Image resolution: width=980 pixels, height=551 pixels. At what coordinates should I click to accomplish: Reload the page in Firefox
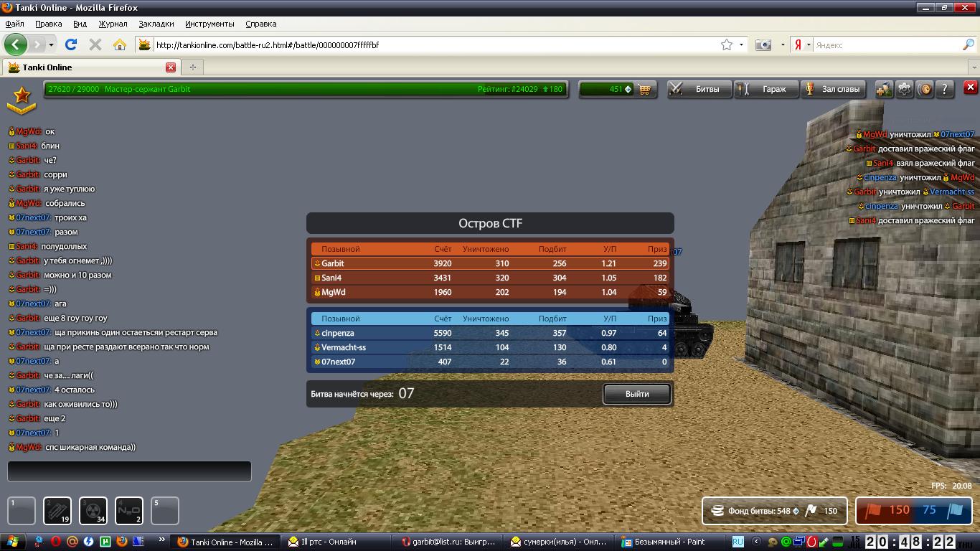tap(71, 44)
